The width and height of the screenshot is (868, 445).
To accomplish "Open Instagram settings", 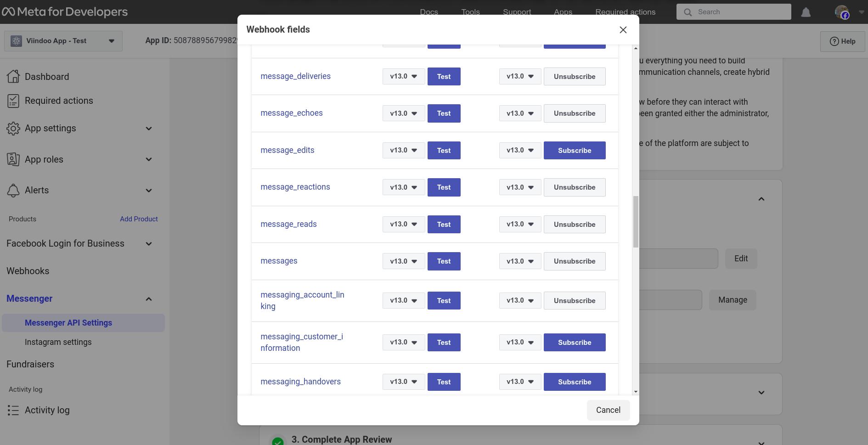I will pyautogui.click(x=58, y=342).
